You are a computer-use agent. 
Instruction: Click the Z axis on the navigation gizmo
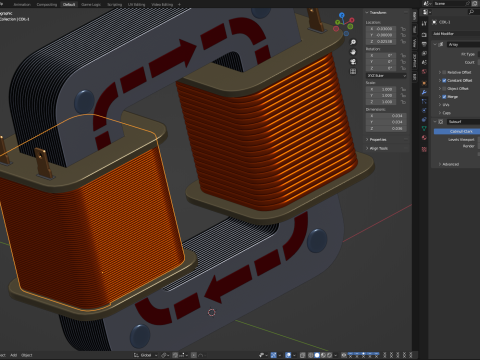click(342, 15)
